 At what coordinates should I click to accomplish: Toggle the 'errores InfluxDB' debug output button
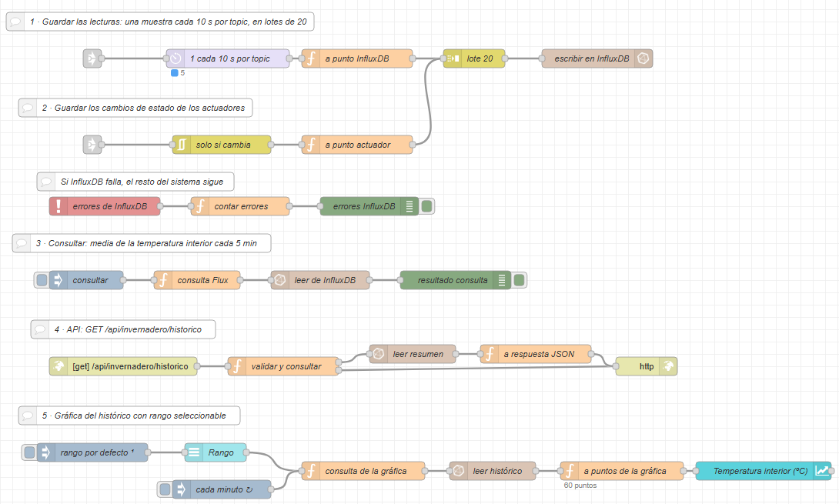pos(426,206)
